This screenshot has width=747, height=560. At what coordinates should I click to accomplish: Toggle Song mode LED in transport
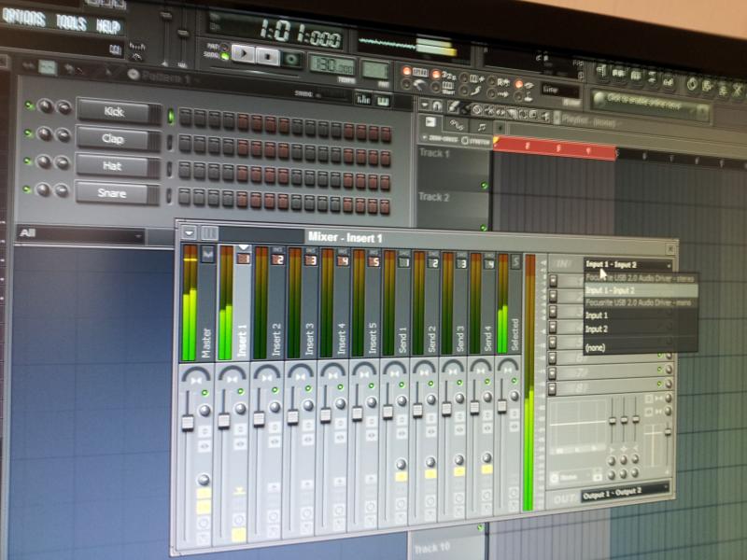[x=224, y=56]
